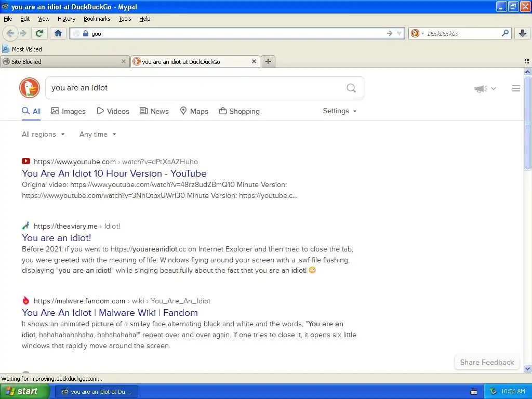Switch to the Site Blocked tab
The height and width of the screenshot is (399, 532).
click(64, 62)
